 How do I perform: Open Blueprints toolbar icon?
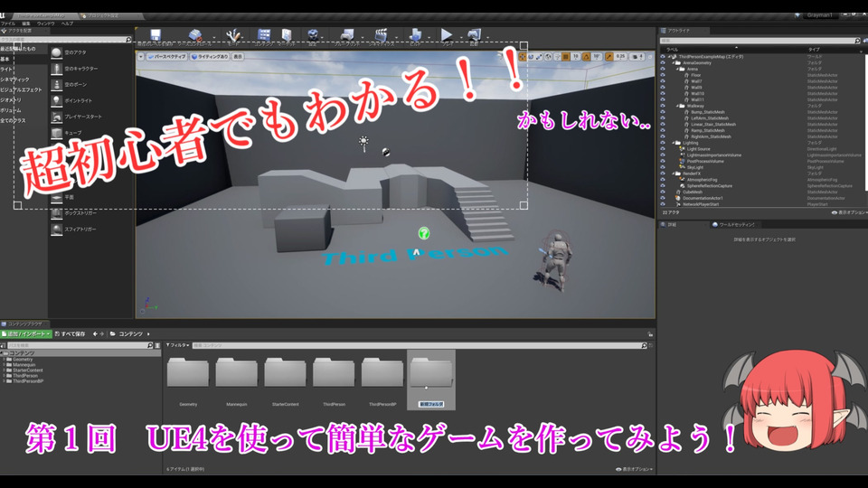pos(346,35)
